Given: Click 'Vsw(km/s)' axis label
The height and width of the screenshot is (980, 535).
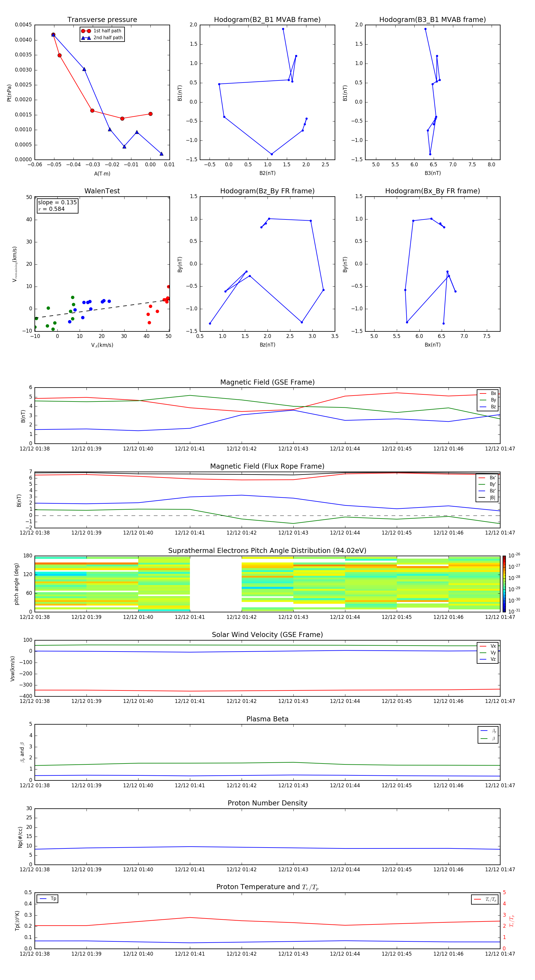Looking at the screenshot, I should point(12,668).
